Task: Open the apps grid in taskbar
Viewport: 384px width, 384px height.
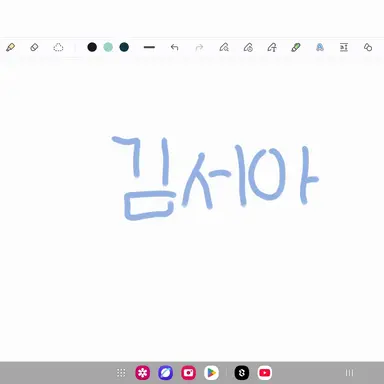Action: click(x=121, y=373)
